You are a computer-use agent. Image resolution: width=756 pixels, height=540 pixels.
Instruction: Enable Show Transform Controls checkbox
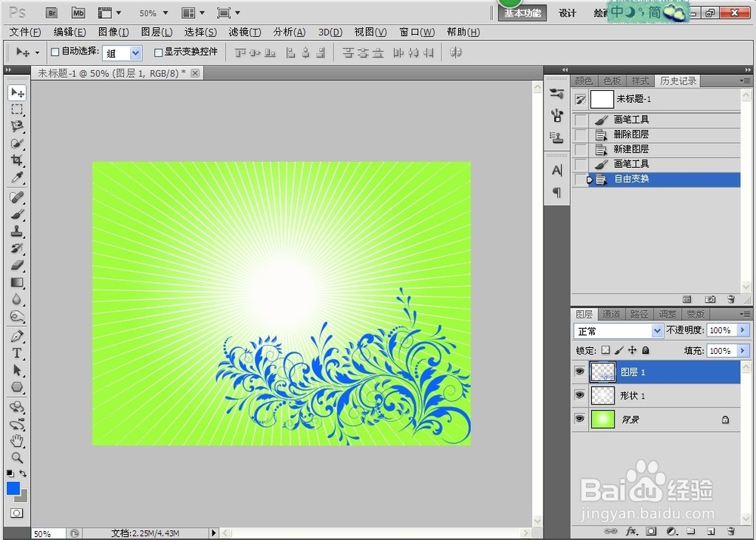[158, 52]
